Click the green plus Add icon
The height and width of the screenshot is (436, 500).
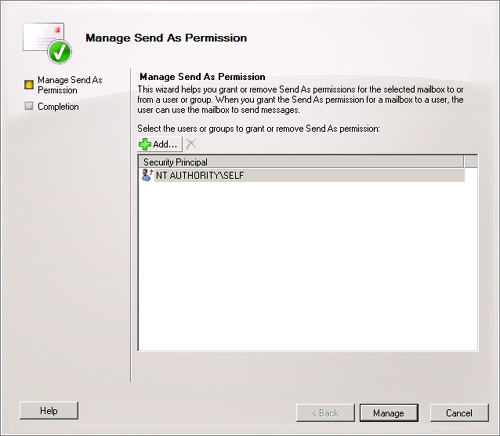[x=145, y=144]
